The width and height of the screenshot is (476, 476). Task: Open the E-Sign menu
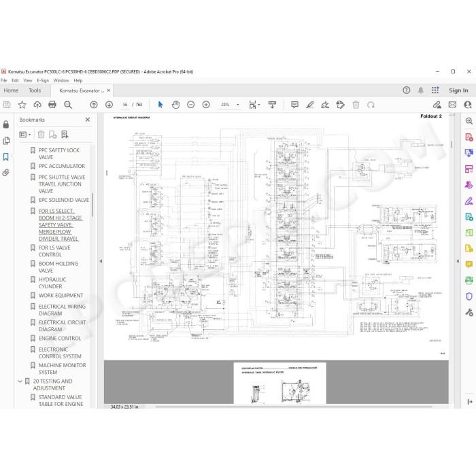tap(43, 80)
